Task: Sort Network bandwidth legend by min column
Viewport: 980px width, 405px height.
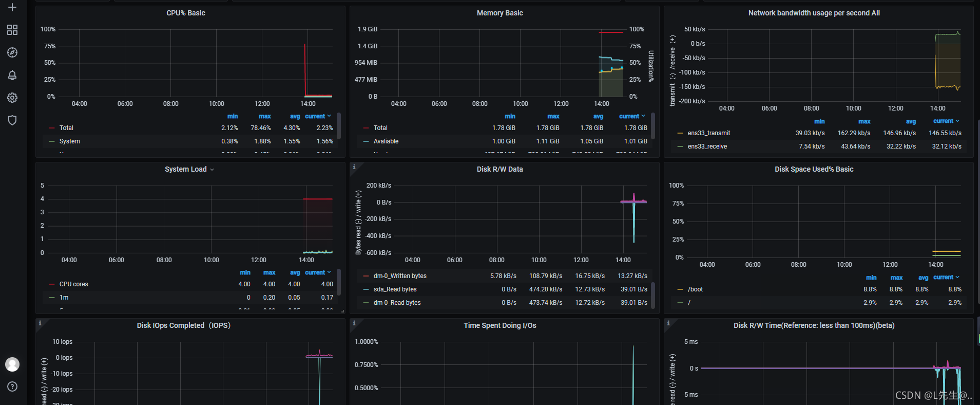Action: click(x=819, y=121)
